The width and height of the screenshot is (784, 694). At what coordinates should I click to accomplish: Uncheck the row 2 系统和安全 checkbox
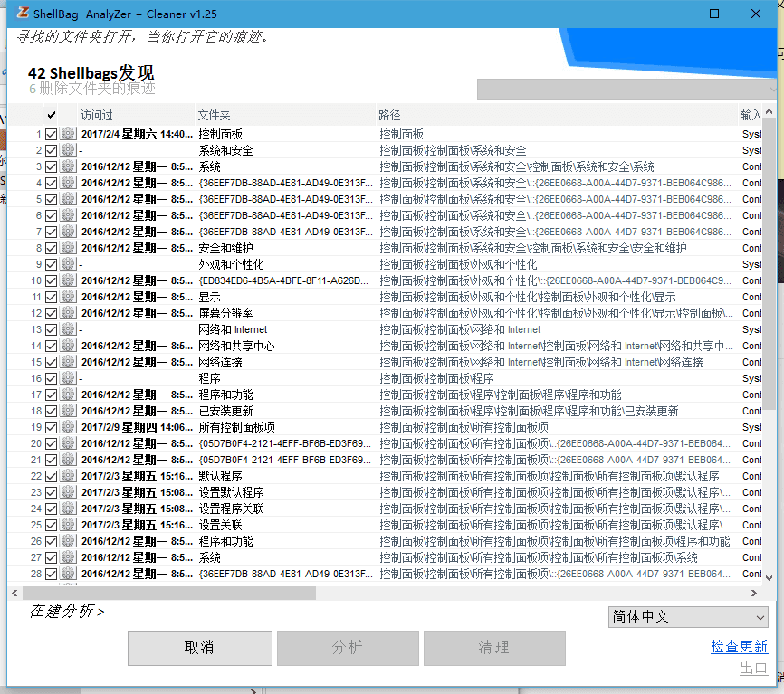pyautogui.click(x=51, y=150)
